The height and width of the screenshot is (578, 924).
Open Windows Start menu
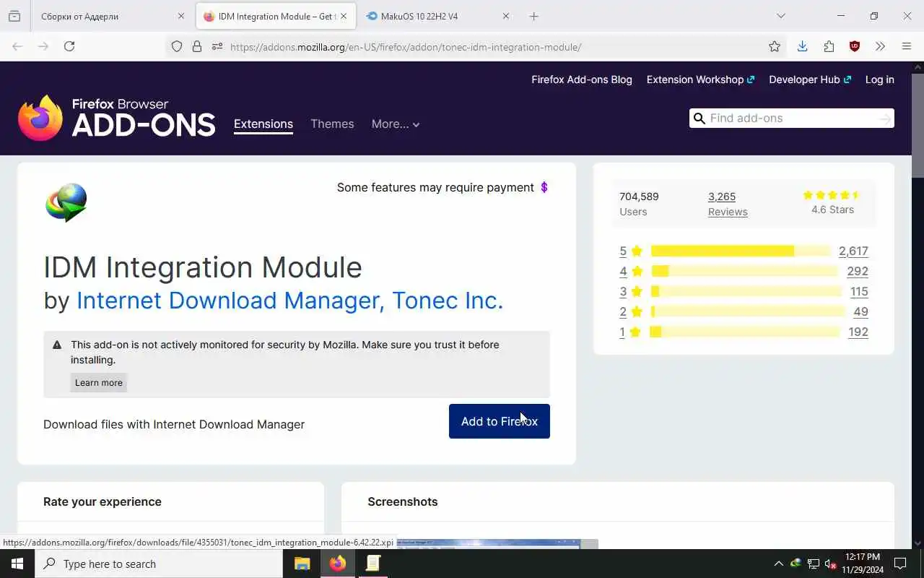[17, 564]
